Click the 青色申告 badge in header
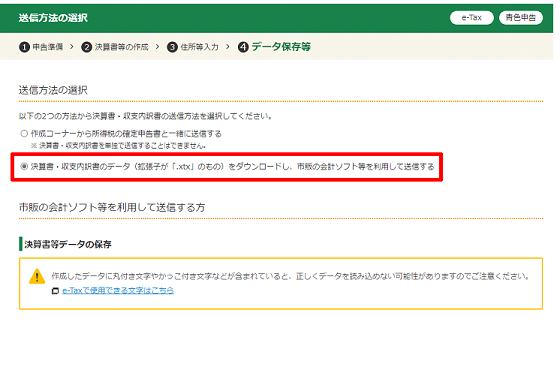 pos(521,17)
